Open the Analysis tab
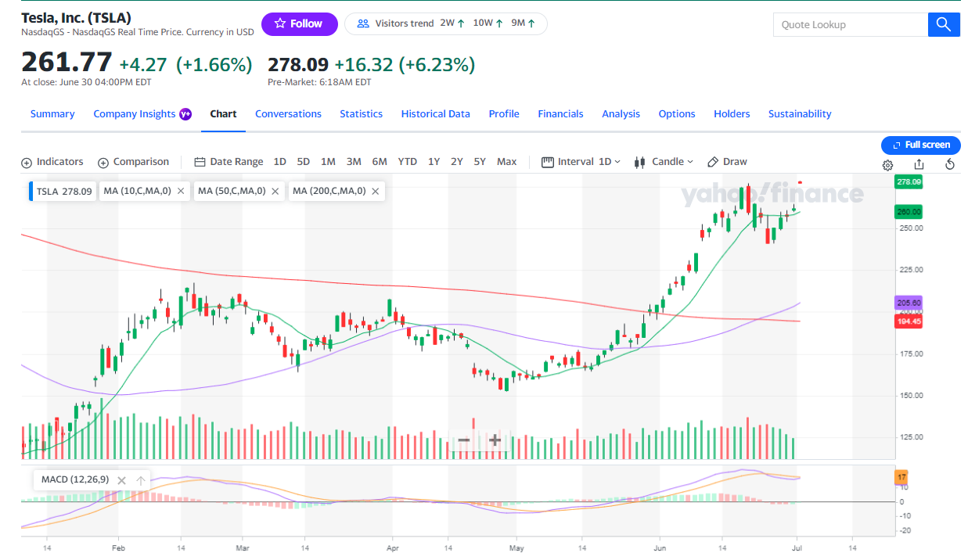The height and width of the screenshot is (560, 968). click(621, 114)
